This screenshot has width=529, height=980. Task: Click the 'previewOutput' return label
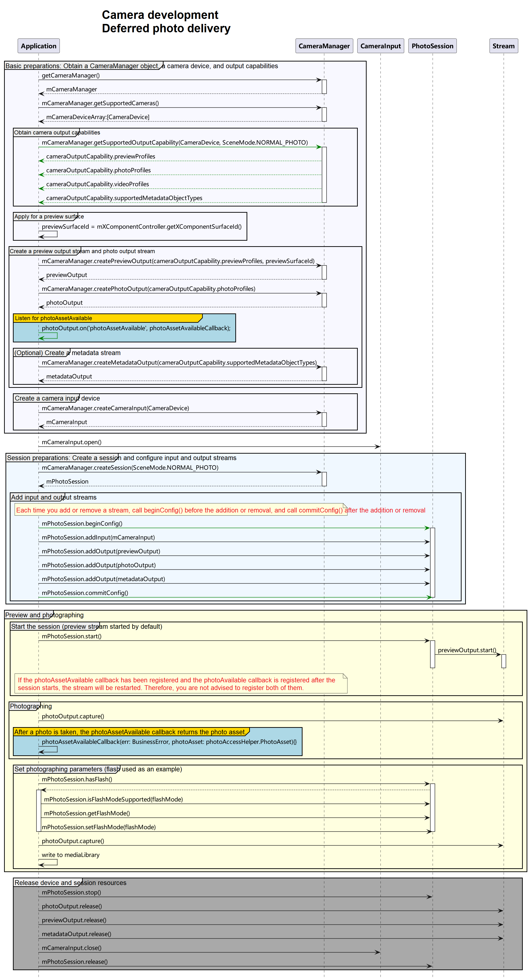pyautogui.click(x=66, y=275)
